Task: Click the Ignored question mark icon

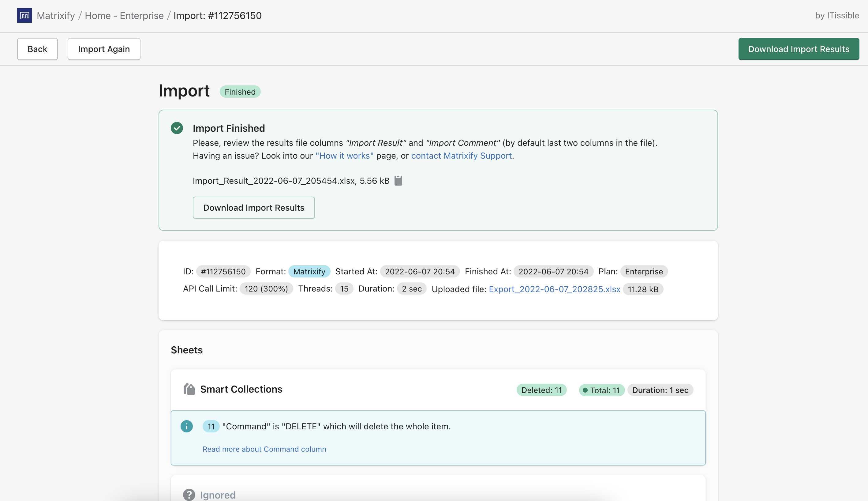Action: pos(189,495)
